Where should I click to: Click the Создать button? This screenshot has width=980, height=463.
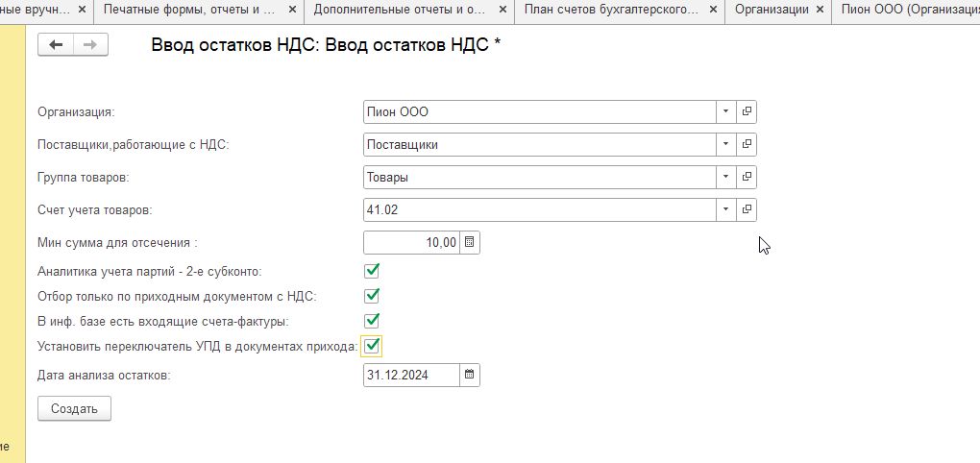tap(74, 409)
